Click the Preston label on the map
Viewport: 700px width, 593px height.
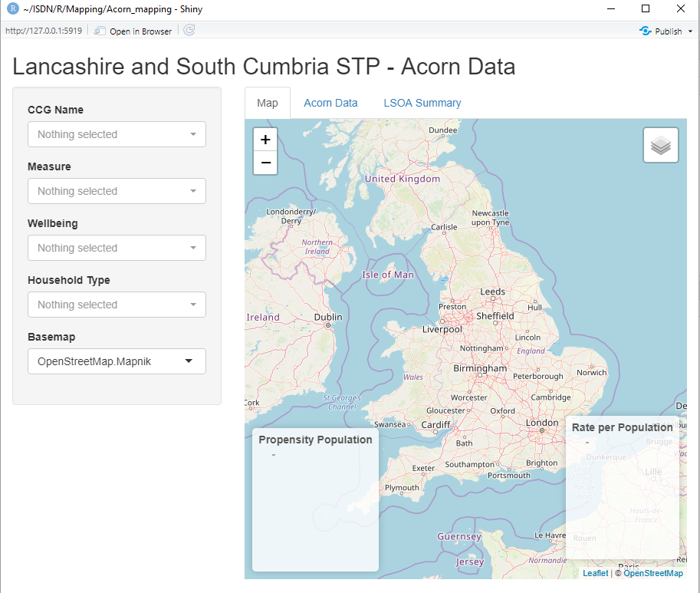coord(452,307)
